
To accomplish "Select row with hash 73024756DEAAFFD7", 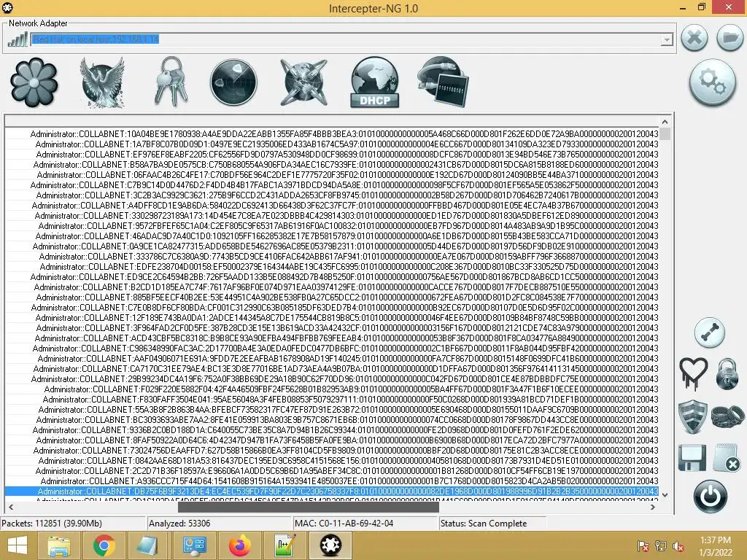I will pyautogui.click(x=332, y=450).
